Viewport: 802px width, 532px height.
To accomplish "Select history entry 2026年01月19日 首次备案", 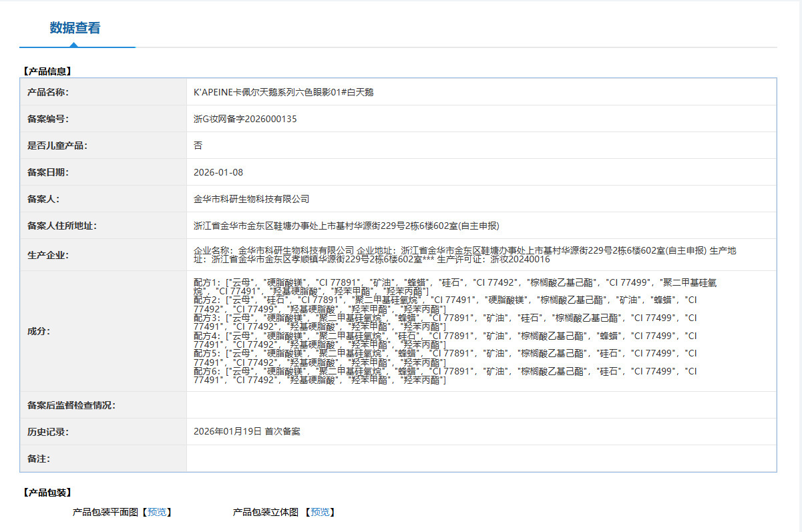I will (x=247, y=432).
